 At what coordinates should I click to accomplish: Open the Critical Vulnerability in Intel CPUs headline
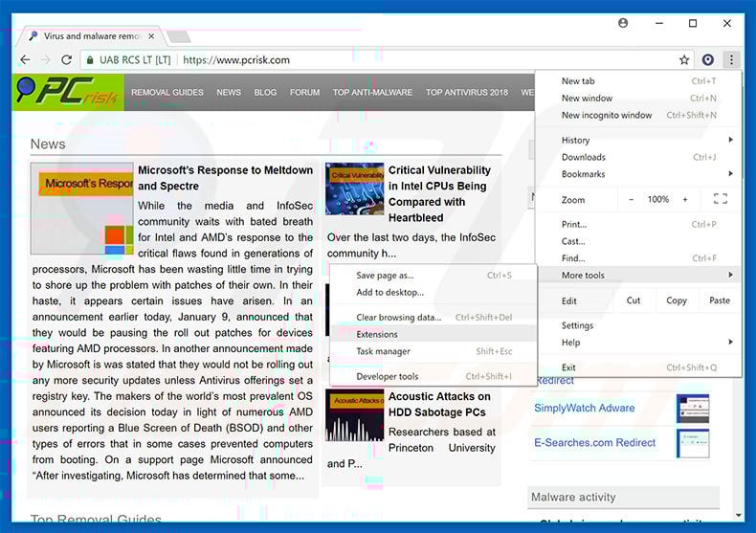point(439,193)
